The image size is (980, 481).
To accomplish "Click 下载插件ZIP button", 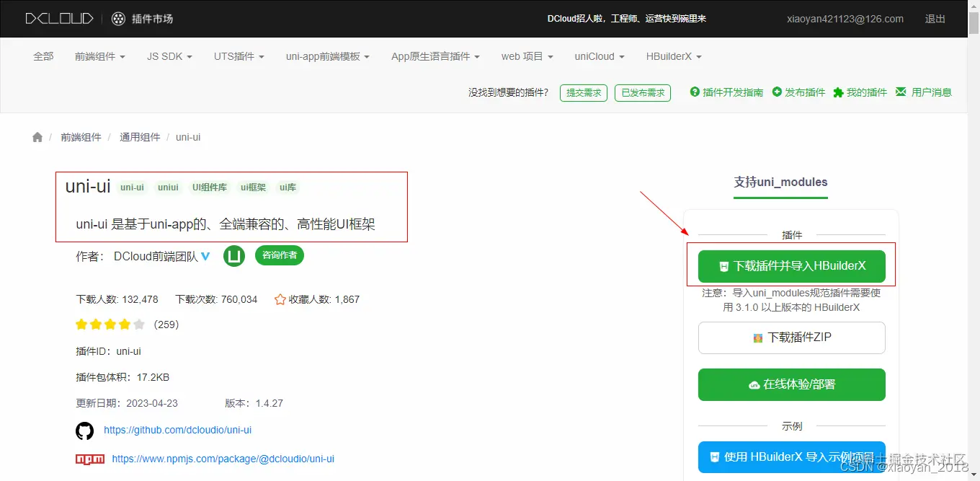I will point(792,337).
